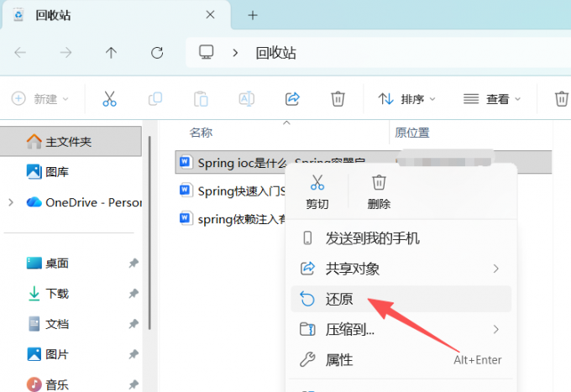571x392 pixels.
Task: Click the Cut scissors icon in toolbar
Action: pyautogui.click(x=109, y=99)
